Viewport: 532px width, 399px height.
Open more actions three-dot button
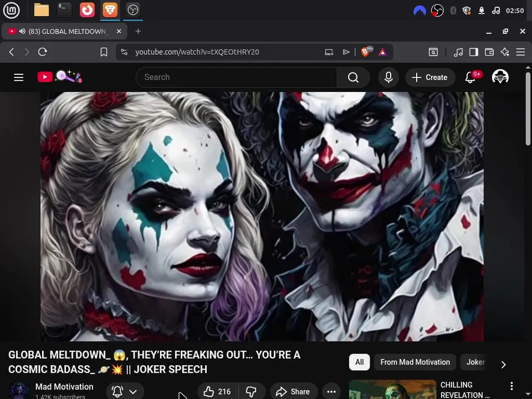331,392
